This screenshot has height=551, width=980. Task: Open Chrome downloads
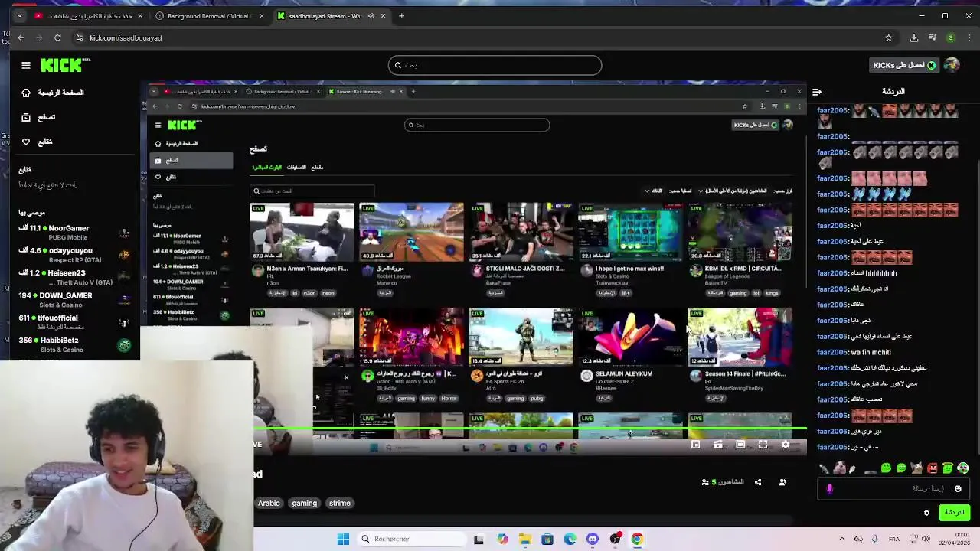pos(914,37)
